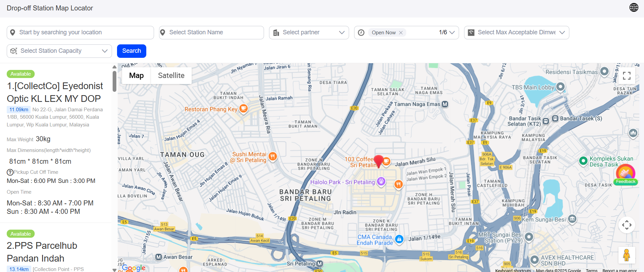Select the Street View pegman
Image resolution: width=644 pixels, height=272 pixels.
[x=627, y=255]
